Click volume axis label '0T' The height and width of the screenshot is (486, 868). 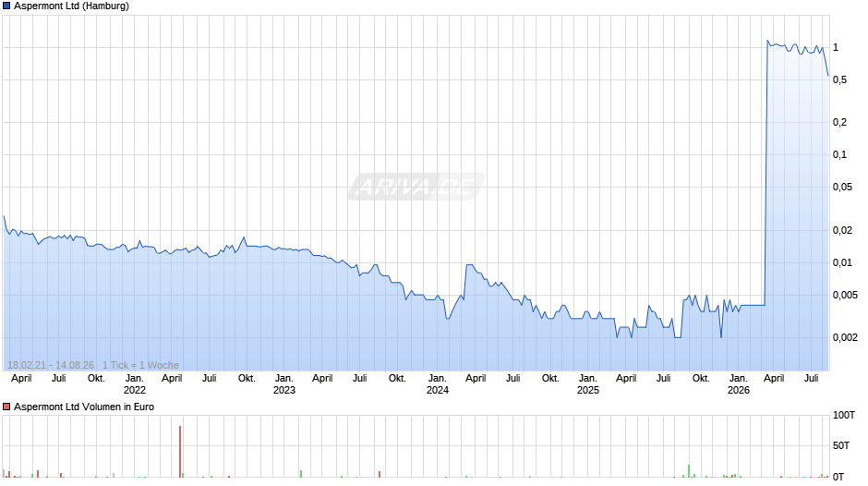pyautogui.click(x=838, y=477)
